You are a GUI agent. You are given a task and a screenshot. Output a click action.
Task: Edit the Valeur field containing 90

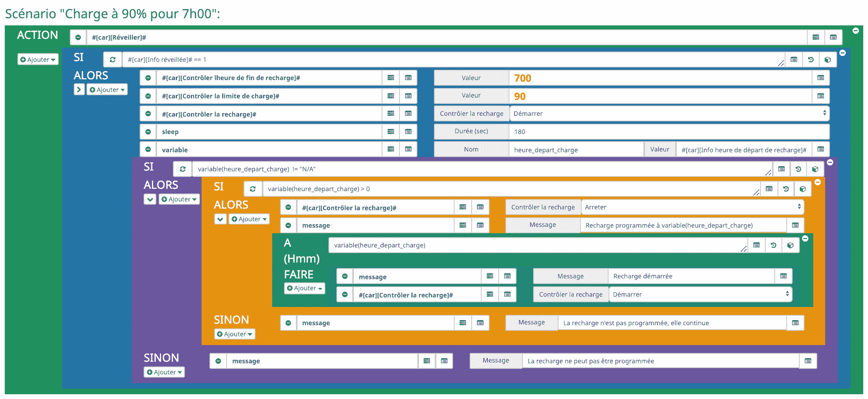point(661,96)
